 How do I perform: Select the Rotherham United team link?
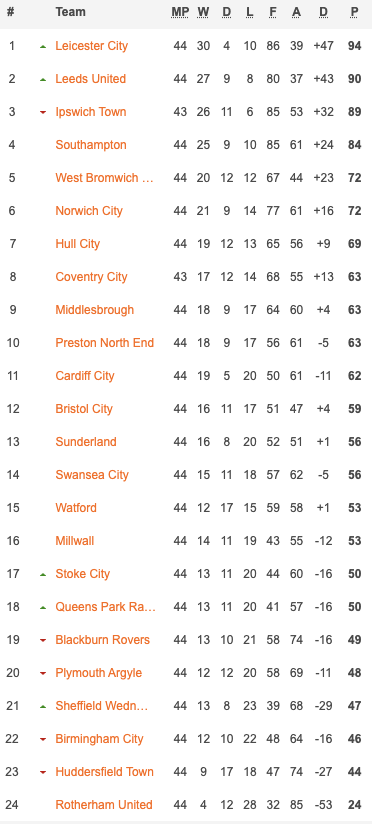104,805
